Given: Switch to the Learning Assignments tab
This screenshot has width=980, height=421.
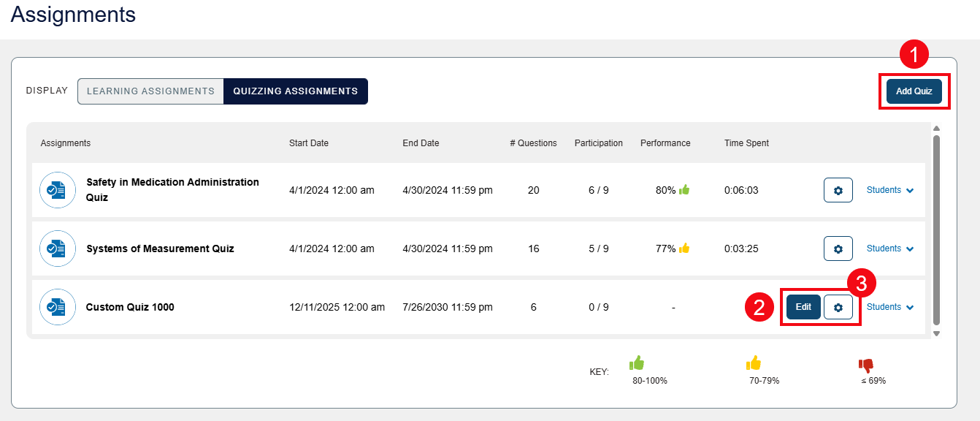Looking at the screenshot, I should (x=150, y=91).
